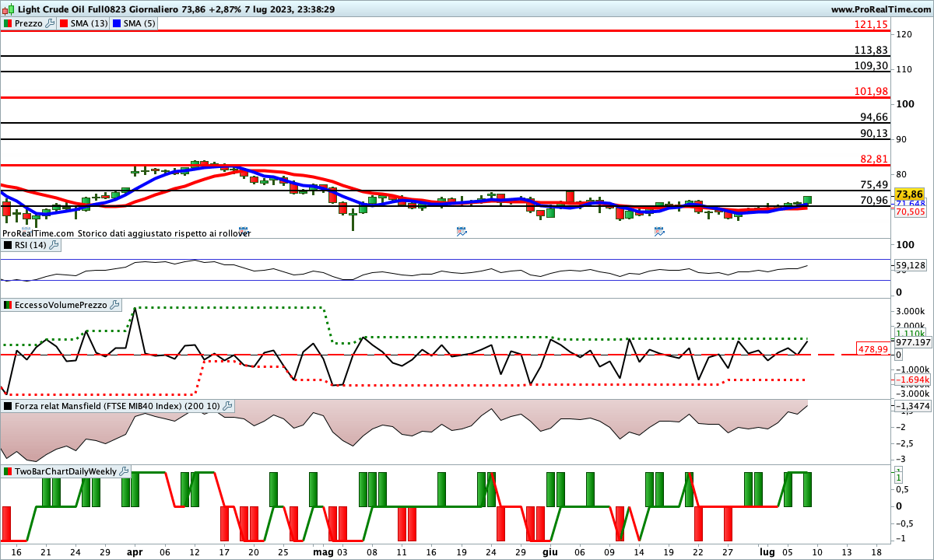This screenshot has width=934, height=560.
Task: Click the yellow 73,86 current price label
Action: click(x=909, y=194)
